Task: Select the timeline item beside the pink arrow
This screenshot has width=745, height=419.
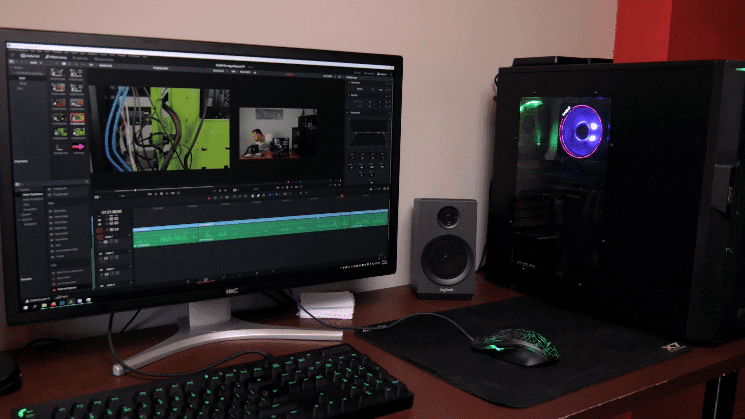Action: 60,147
